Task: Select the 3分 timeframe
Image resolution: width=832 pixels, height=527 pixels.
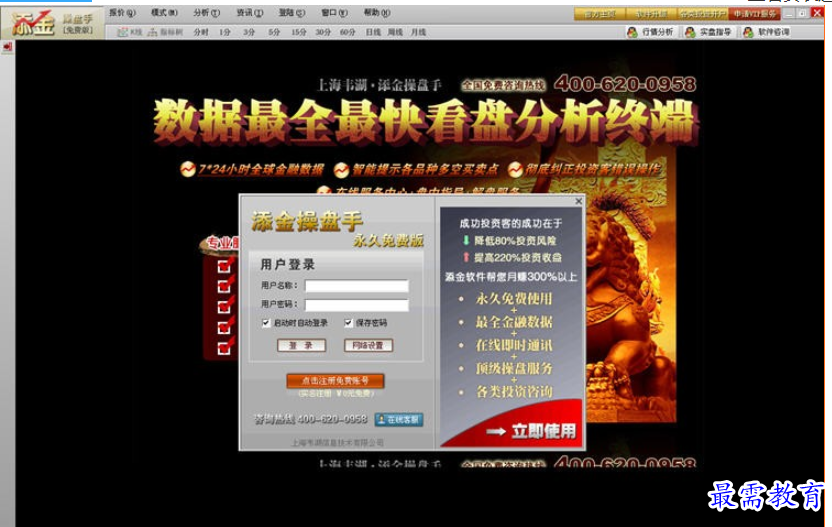Action: [249, 32]
